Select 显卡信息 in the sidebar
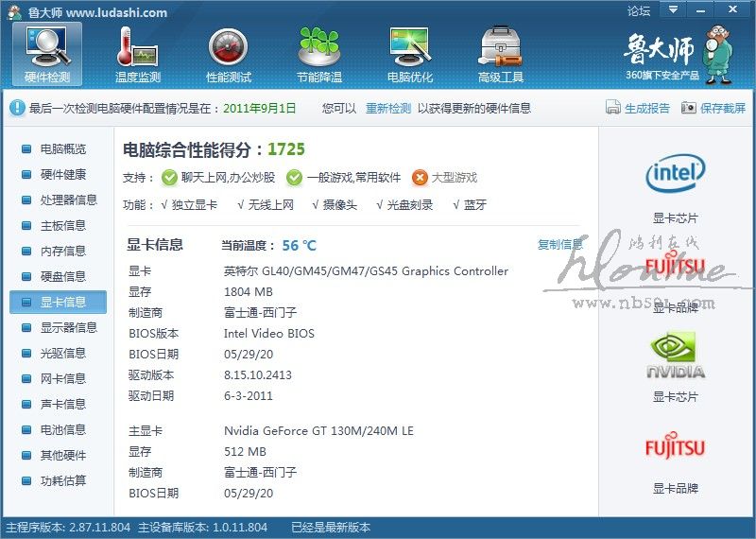 [58, 302]
